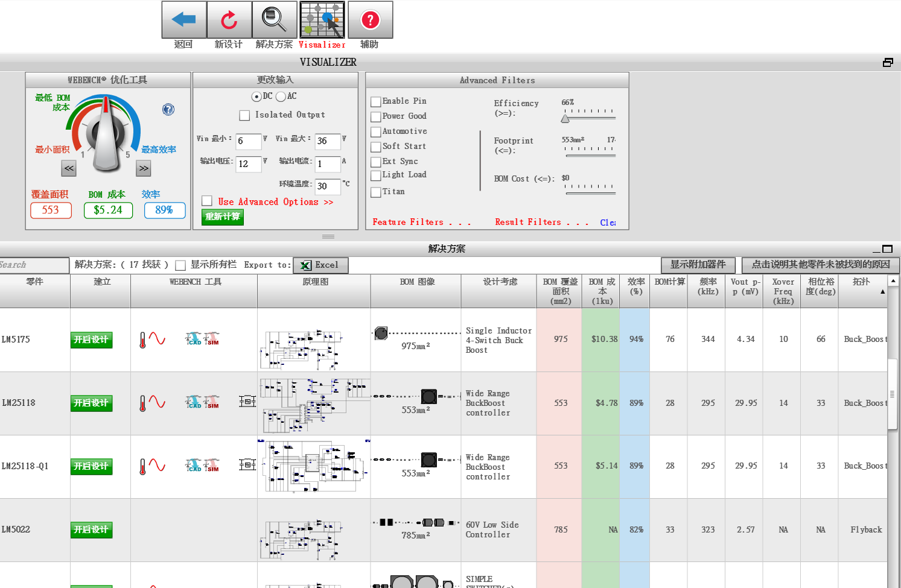Expand Use Advanced Options link
Image resolution: width=901 pixels, height=588 pixels.
(x=276, y=202)
